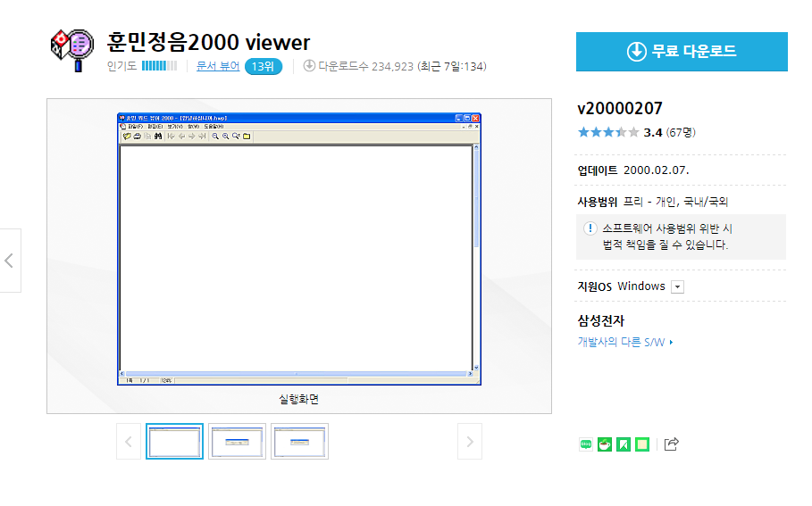Image resolution: width=812 pixels, height=506 pixels.
Task: Click the green memo note share icon
Action: (642, 444)
